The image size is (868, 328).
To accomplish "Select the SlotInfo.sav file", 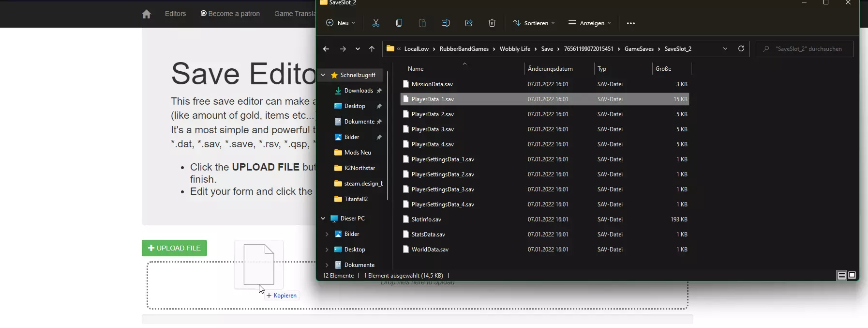I will (426, 219).
